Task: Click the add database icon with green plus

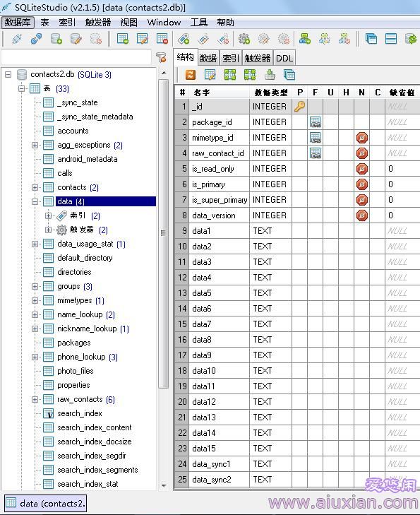Action: [56, 39]
